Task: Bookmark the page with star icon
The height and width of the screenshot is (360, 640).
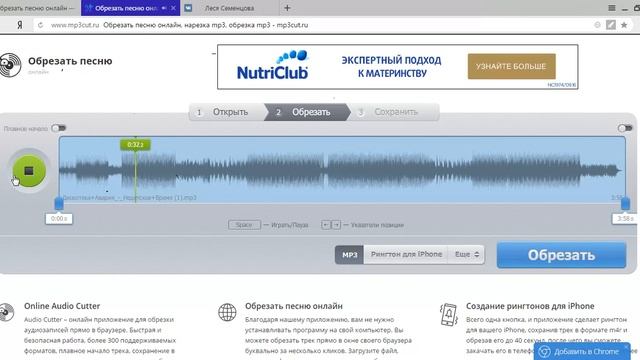Action: tap(624, 25)
